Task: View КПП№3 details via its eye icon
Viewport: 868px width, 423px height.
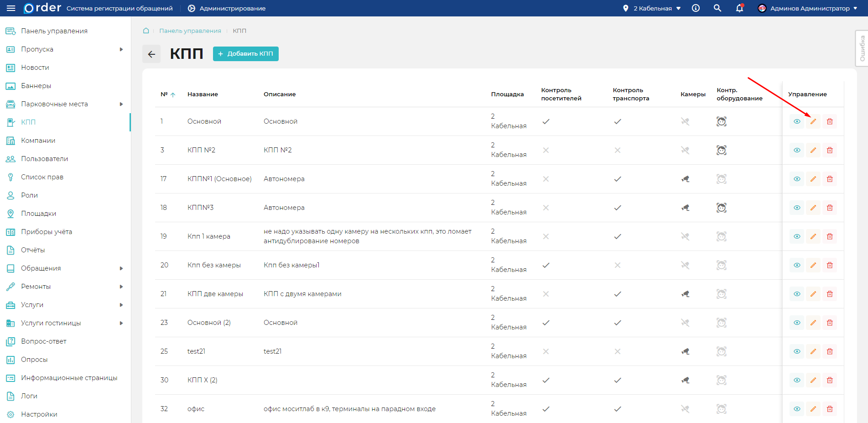Action: 796,208
